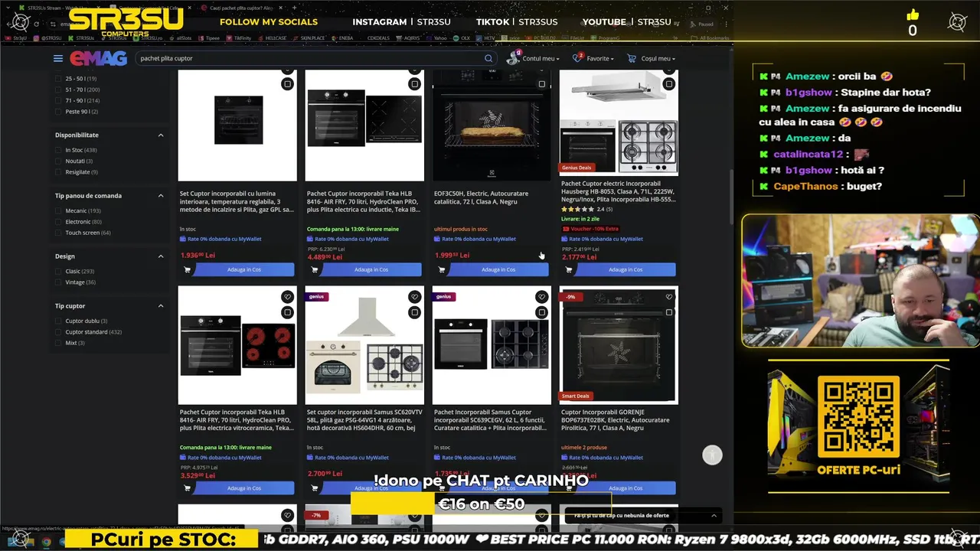
Task: Add the 1.936 Lei oven set to cart
Action: tap(237, 269)
